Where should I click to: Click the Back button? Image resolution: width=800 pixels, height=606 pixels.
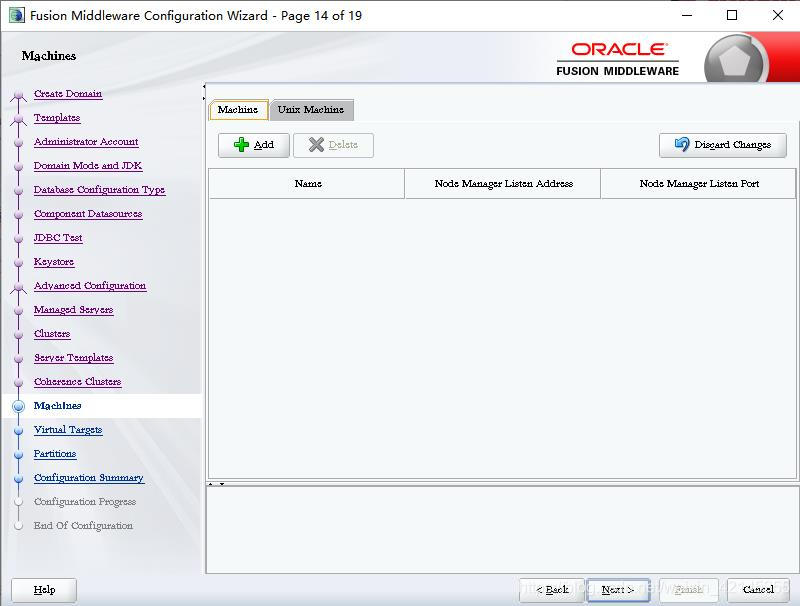552,590
